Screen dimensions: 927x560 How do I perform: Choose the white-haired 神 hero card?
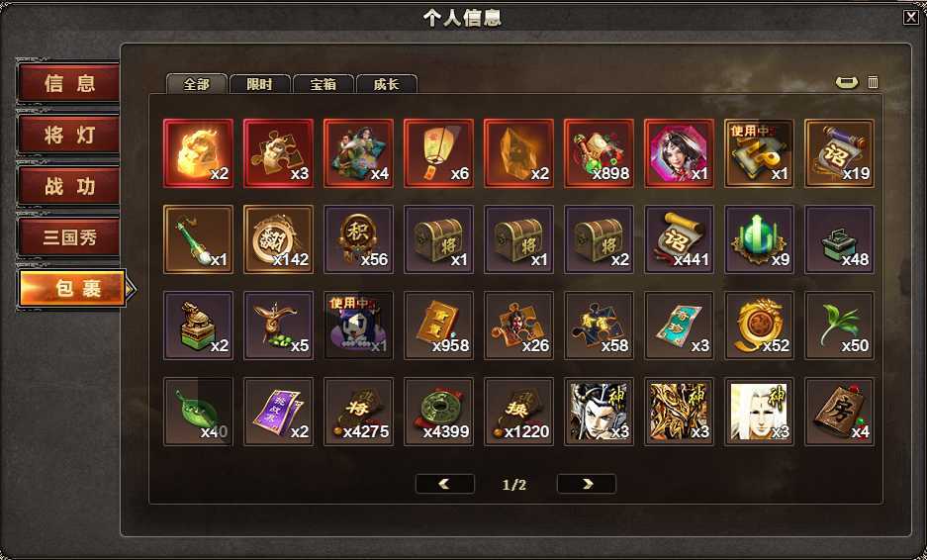(x=759, y=412)
